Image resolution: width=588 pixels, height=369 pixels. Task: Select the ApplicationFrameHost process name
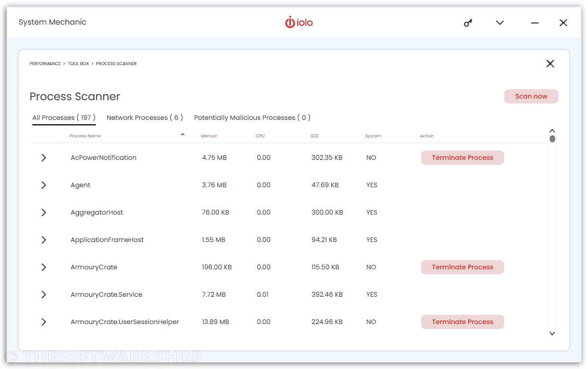[x=107, y=240]
